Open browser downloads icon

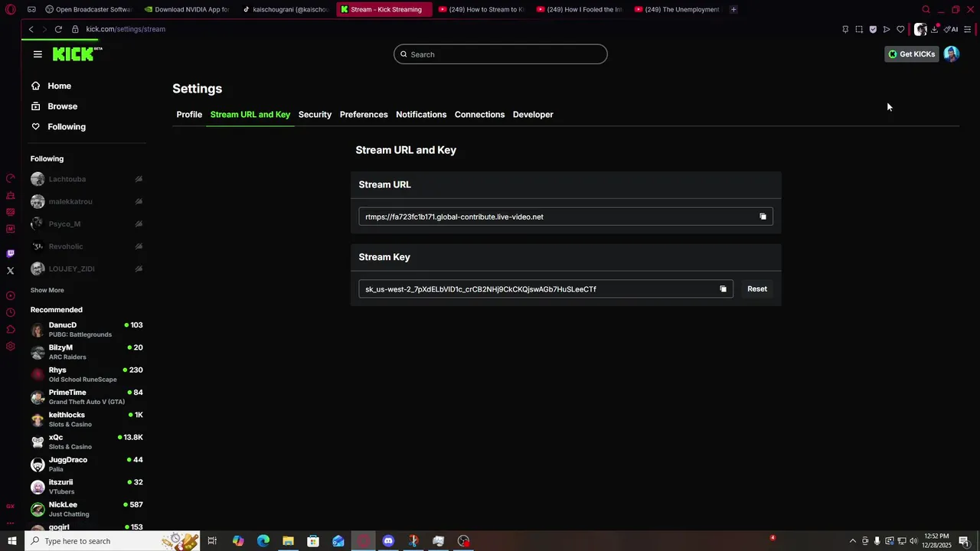(935, 29)
